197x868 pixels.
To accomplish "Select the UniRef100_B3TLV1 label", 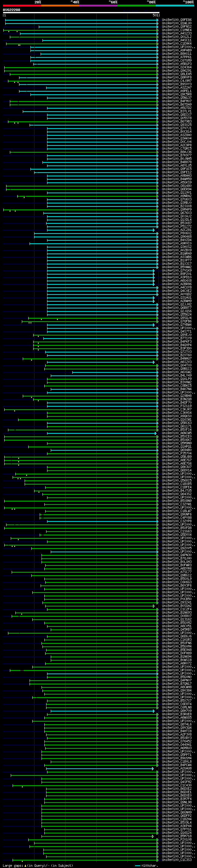I will (x=177, y=111).
